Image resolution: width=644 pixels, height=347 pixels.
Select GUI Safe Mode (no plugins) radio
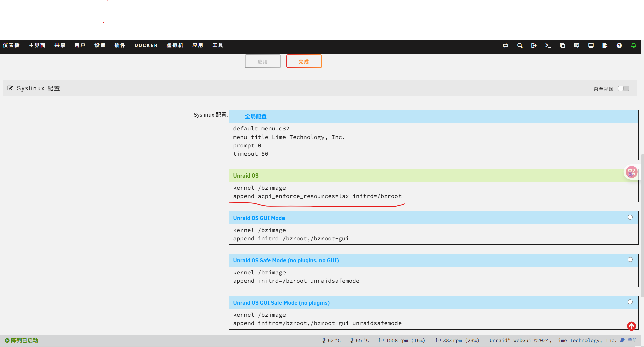pos(630,302)
